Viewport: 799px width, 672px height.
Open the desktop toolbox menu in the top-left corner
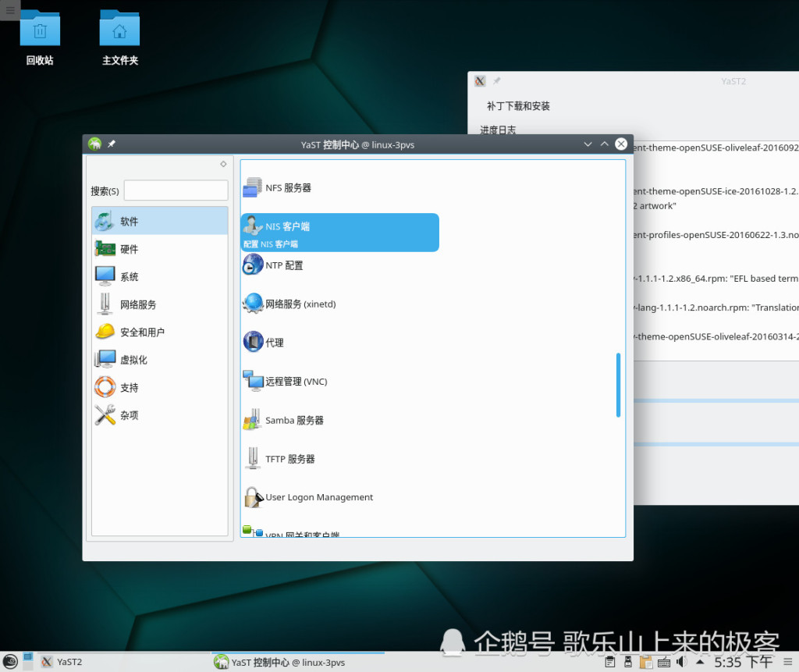(9, 9)
